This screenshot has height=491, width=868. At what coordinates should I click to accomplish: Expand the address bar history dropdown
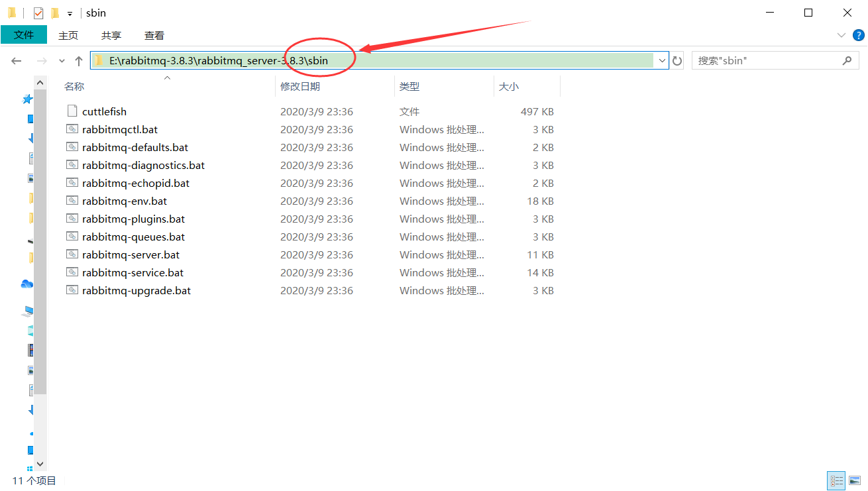coord(662,60)
